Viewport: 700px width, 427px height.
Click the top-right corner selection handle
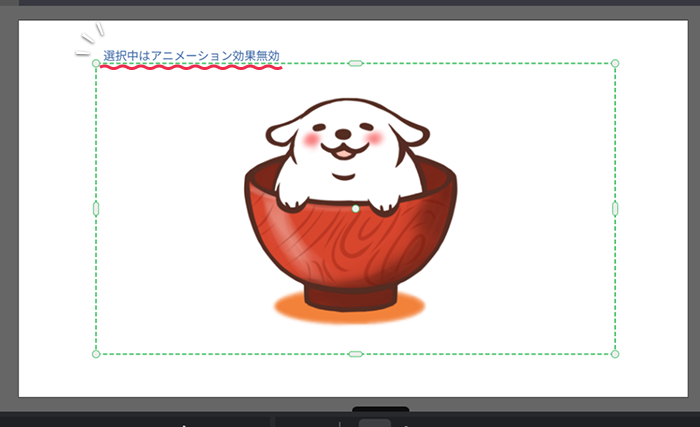(615, 63)
